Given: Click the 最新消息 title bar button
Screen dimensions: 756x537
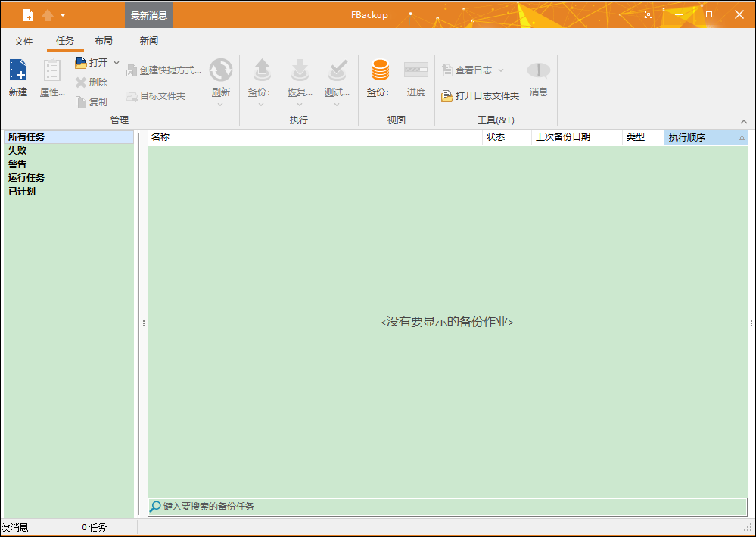Looking at the screenshot, I should (149, 15).
